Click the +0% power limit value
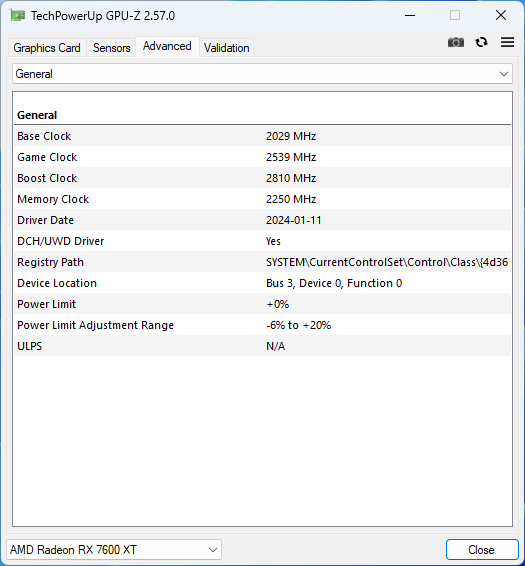 click(278, 304)
